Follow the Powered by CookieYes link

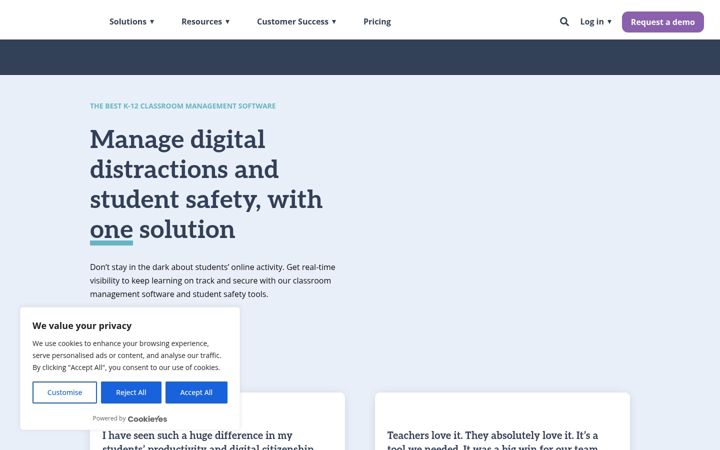tap(130, 419)
